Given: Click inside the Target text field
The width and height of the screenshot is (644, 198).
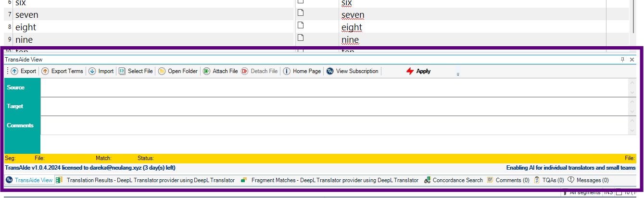Looking at the screenshot, I should (332, 106).
